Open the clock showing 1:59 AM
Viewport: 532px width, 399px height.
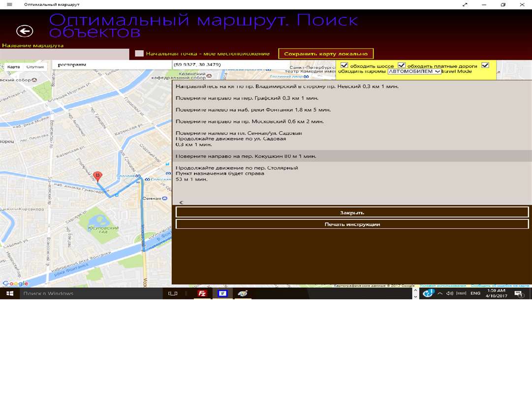click(x=496, y=293)
